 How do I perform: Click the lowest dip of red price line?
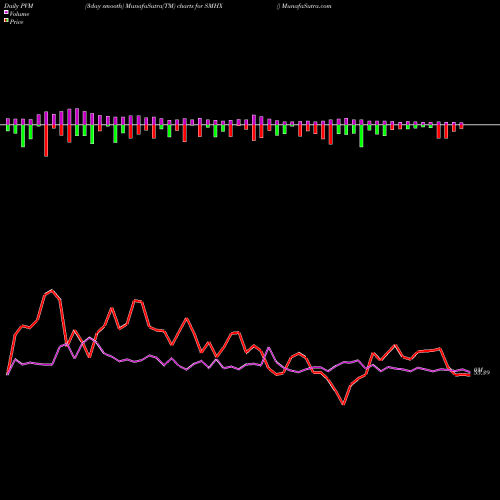(343, 404)
